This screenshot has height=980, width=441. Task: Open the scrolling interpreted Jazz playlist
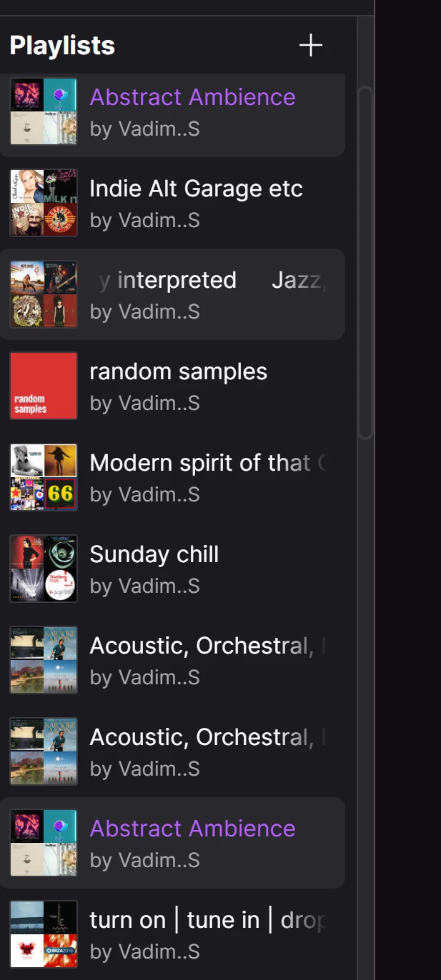pos(207,280)
